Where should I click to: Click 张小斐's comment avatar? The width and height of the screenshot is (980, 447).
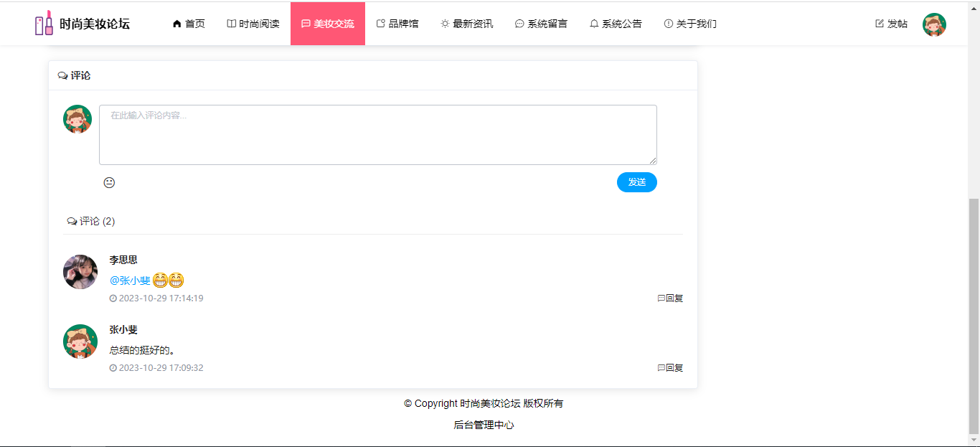80,342
